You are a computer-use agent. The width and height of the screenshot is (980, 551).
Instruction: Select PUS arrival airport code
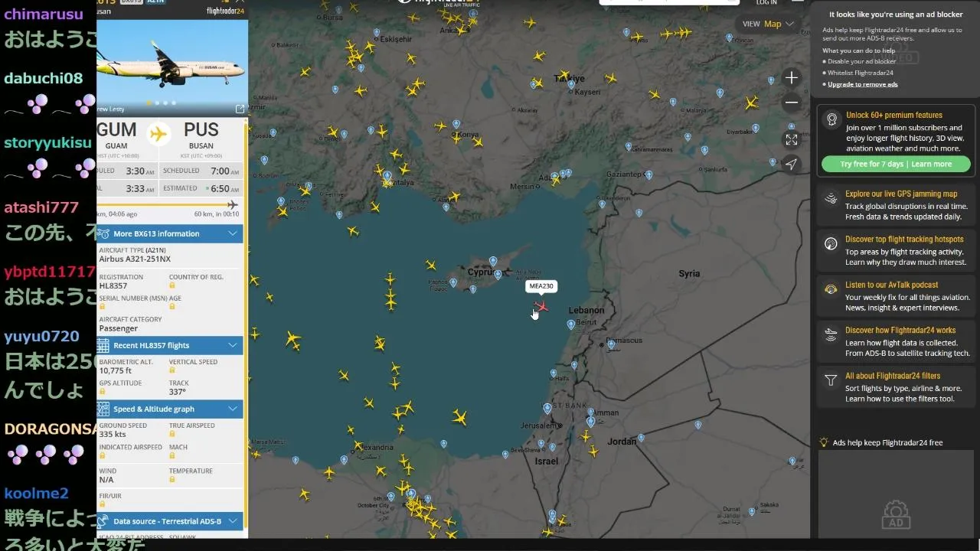point(201,129)
